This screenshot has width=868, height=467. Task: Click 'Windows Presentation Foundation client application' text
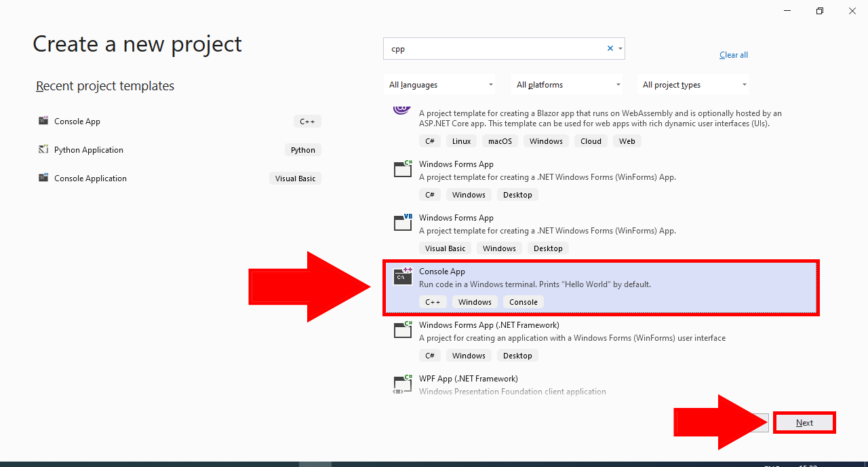(513, 392)
